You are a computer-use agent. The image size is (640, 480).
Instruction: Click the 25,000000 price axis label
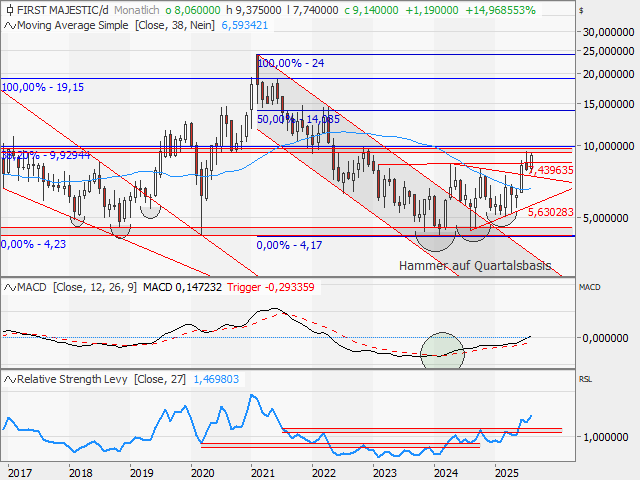tap(609, 51)
